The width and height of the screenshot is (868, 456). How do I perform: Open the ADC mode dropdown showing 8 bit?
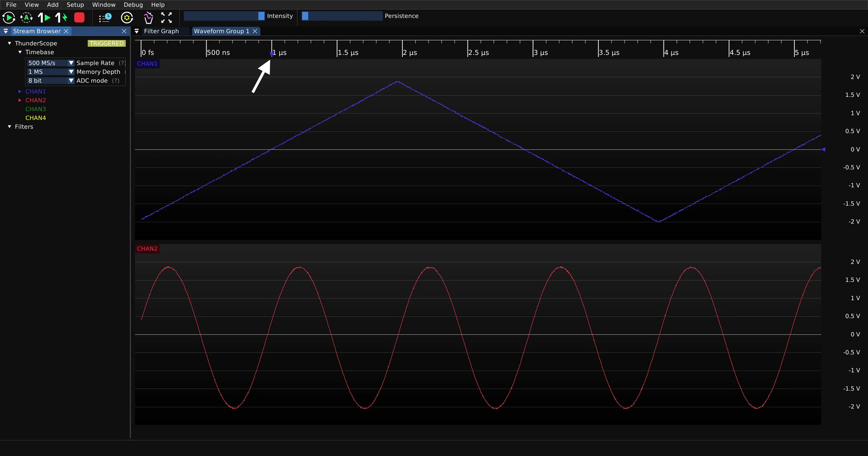[50, 81]
